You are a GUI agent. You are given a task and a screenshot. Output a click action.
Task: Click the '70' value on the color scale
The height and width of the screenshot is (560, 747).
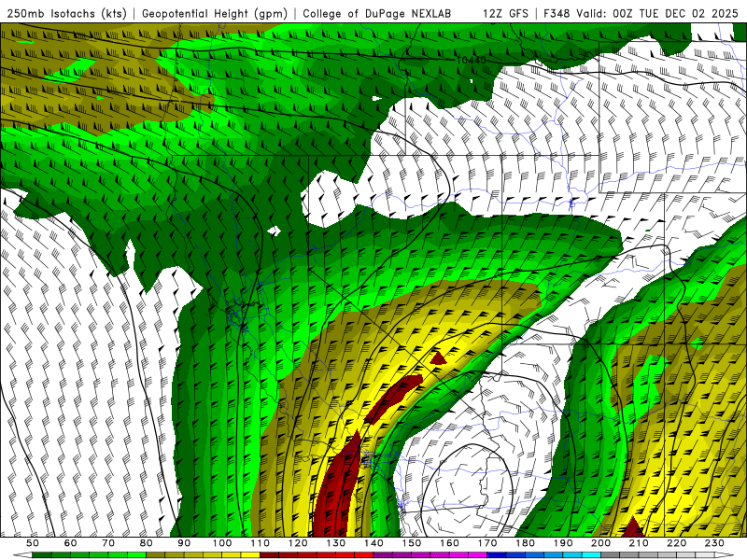[108, 543]
